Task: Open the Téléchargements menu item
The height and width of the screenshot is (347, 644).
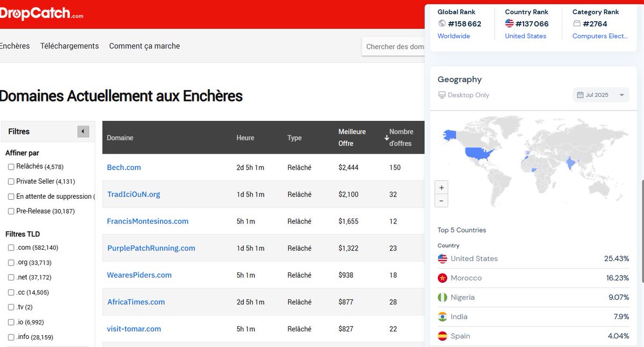Action: [70, 46]
